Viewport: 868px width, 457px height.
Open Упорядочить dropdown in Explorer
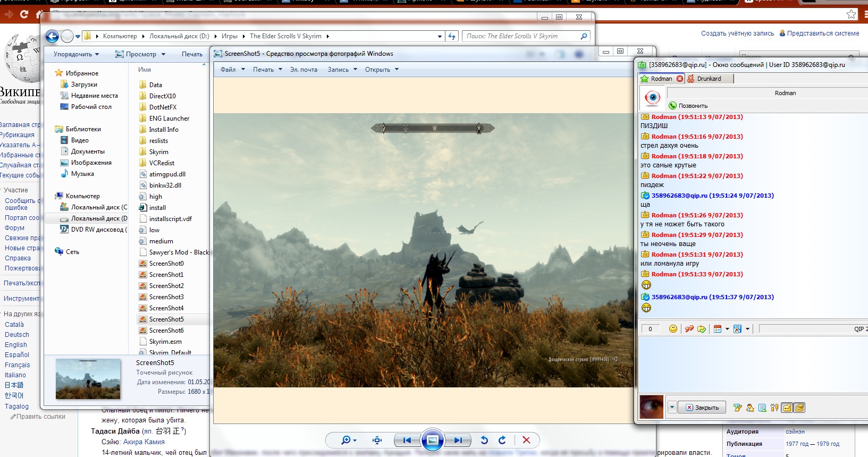77,54
